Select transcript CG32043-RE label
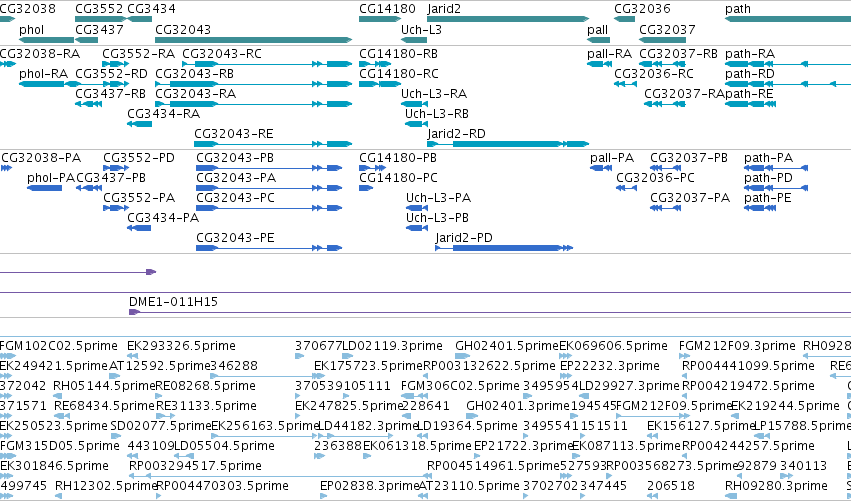 (233, 134)
